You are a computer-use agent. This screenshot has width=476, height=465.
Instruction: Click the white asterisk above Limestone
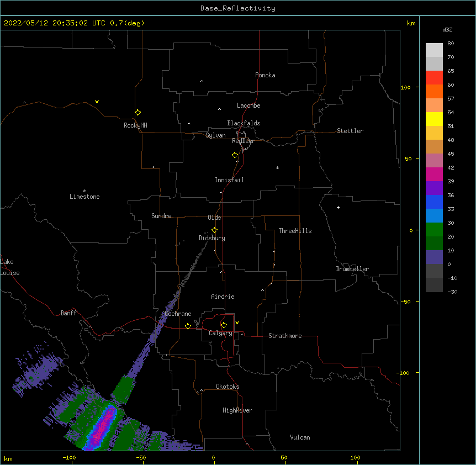84,191
